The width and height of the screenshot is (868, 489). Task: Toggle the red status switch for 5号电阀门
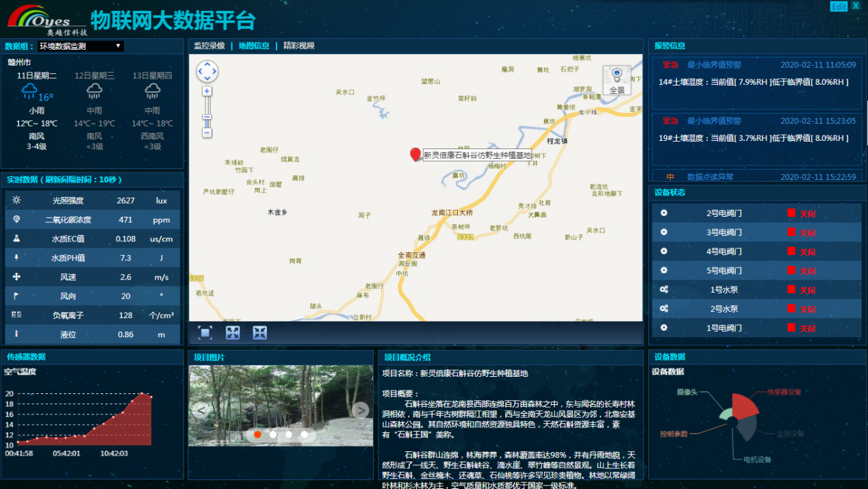(x=791, y=271)
